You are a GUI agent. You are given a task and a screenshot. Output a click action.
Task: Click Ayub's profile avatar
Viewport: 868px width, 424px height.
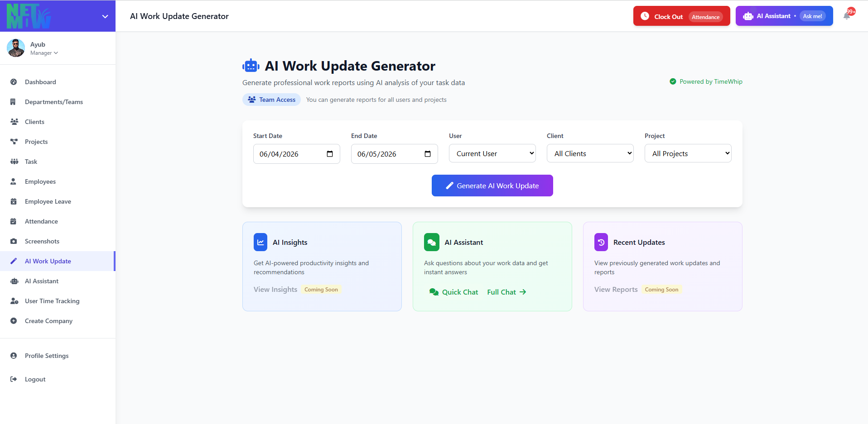click(16, 48)
